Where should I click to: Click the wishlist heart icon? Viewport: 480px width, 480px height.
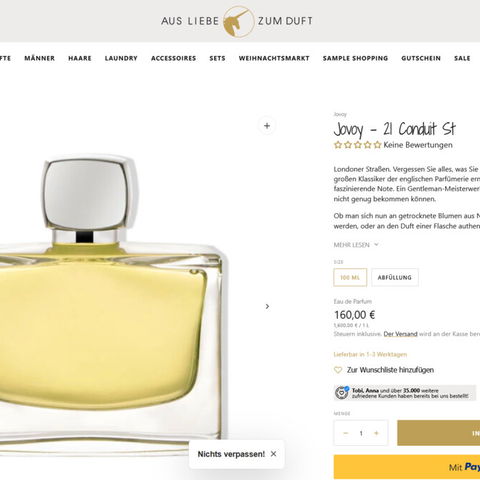pyautogui.click(x=338, y=370)
